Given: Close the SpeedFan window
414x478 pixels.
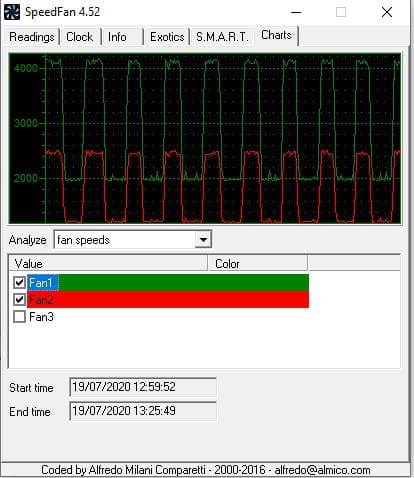Looking at the screenshot, I should (x=387, y=12).
